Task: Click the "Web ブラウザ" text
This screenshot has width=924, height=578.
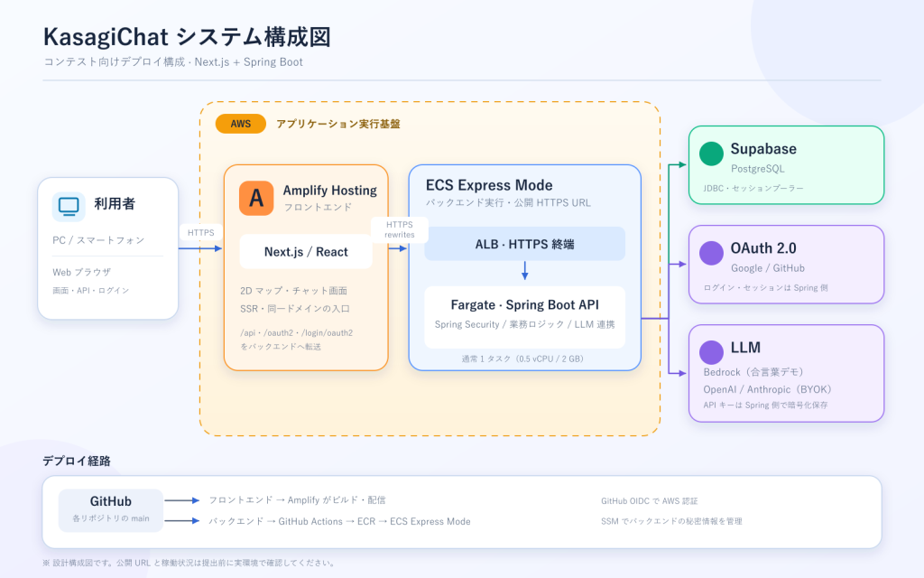Action: click(x=82, y=272)
